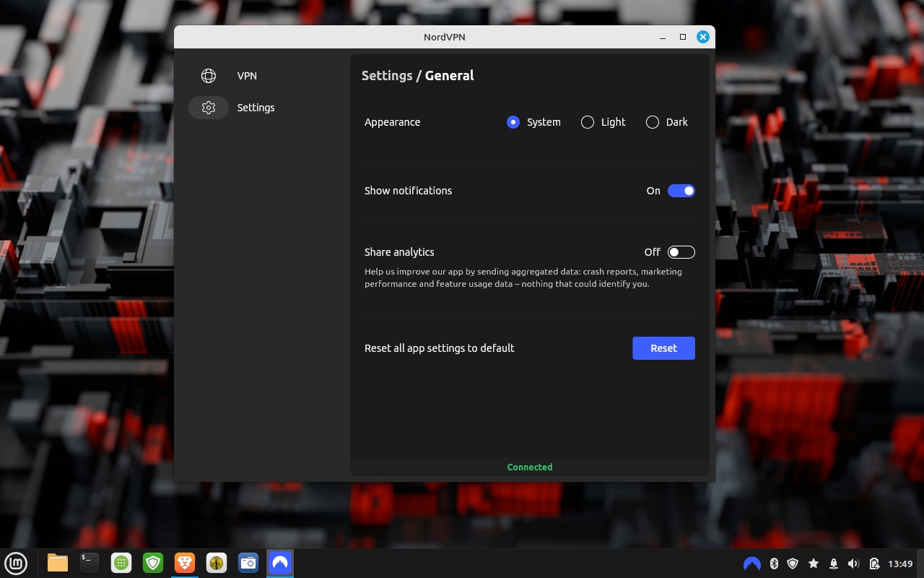Maximize the NordVPN window
The width and height of the screenshot is (924, 578).
(x=683, y=37)
